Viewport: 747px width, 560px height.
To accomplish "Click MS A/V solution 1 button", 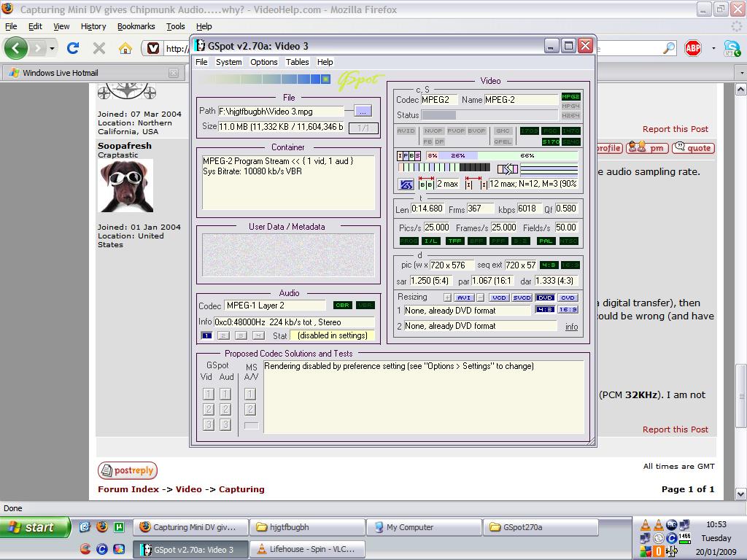I will (250, 394).
